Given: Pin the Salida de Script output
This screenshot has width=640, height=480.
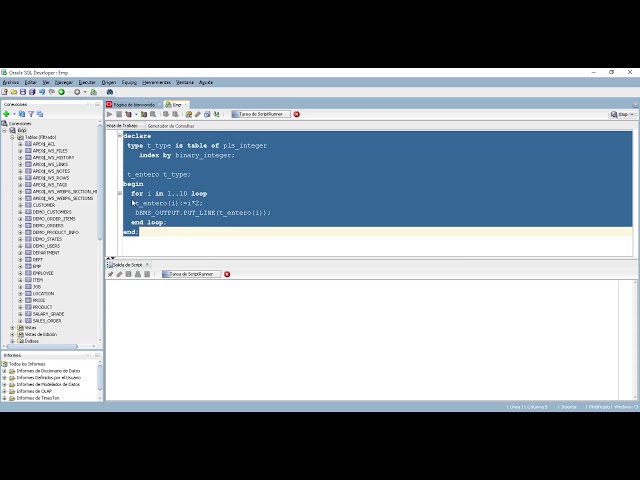Looking at the screenshot, I should point(110,274).
